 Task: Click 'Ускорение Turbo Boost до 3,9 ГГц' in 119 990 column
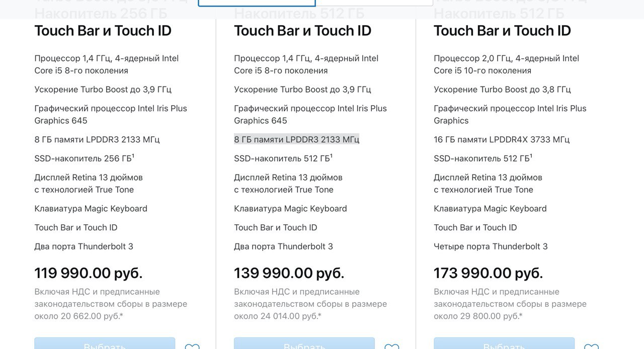pos(103,90)
